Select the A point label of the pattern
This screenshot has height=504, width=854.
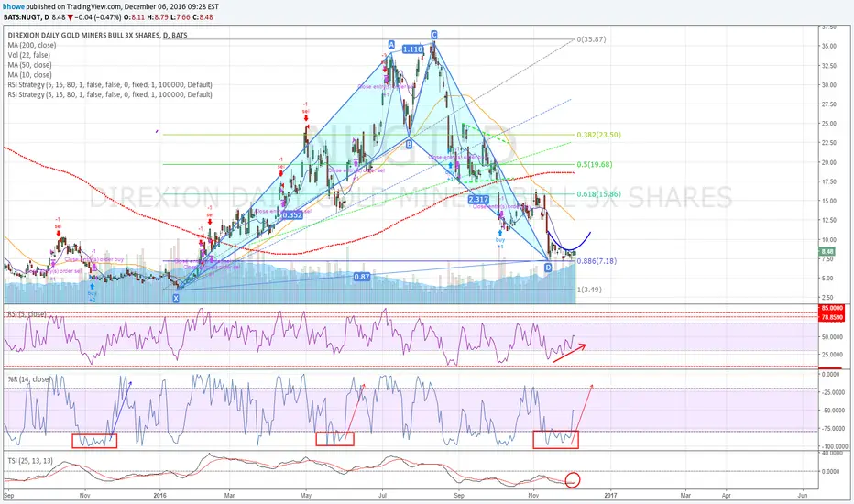coord(391,44)
